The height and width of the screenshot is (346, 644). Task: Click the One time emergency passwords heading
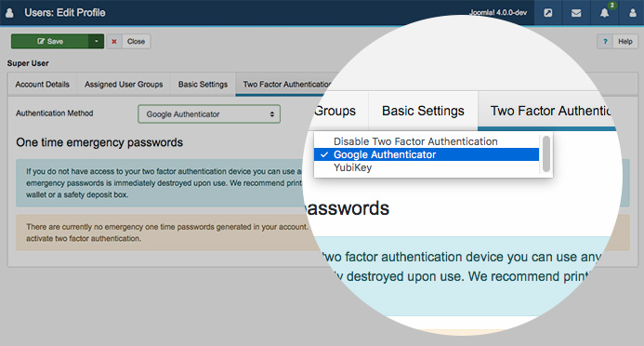point(99,142)
